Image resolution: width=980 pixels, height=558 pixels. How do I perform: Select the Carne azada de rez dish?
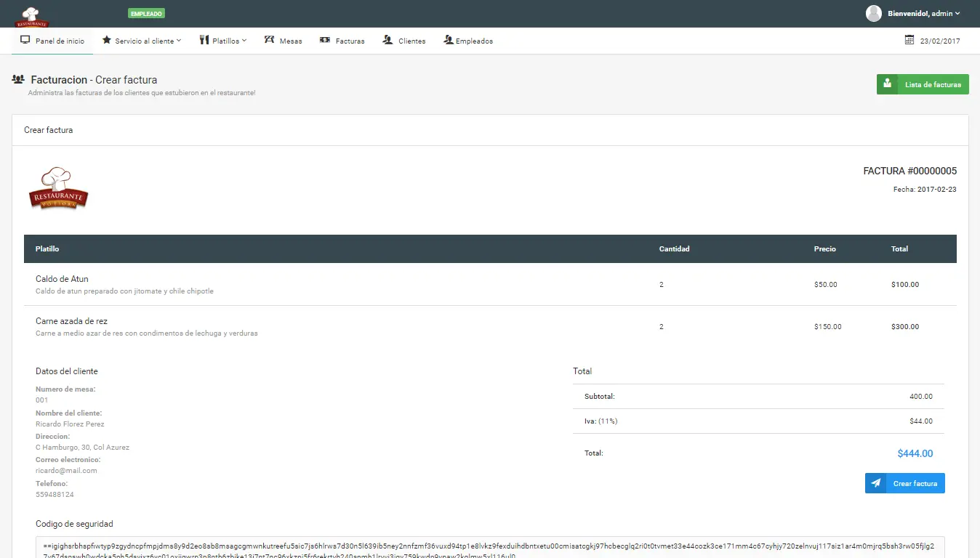point(71,321)
